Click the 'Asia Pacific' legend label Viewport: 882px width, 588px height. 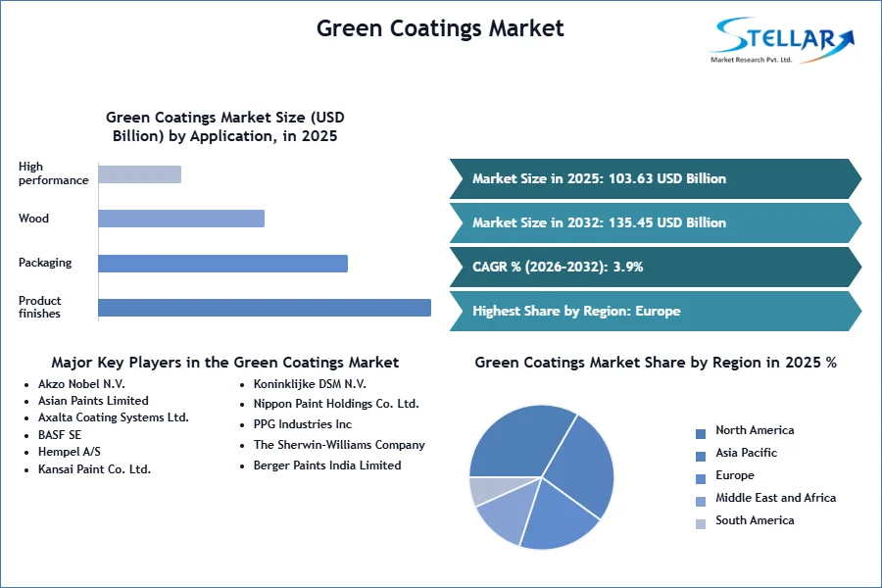coord(747,453)
